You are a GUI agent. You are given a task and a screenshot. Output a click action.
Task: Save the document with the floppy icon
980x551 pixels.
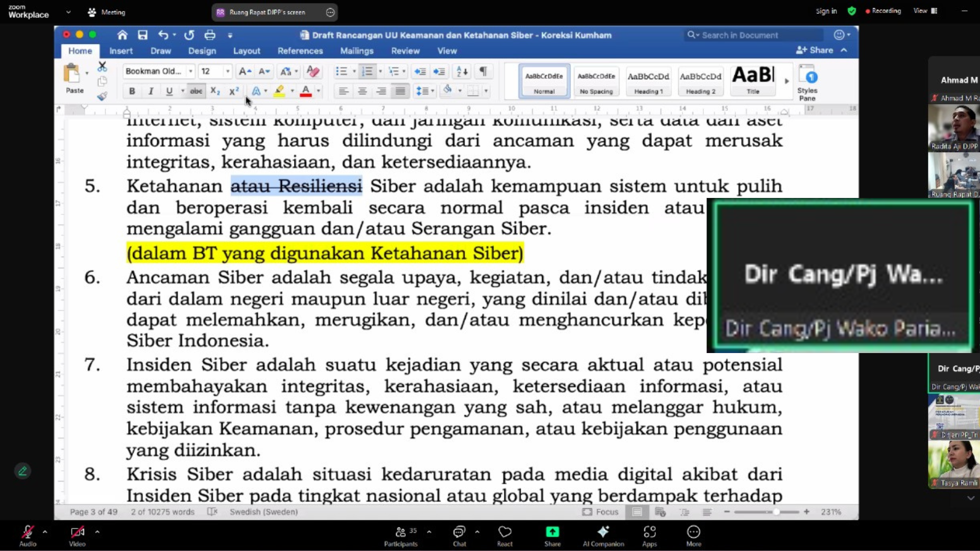pyautogui.click(x=142, y=35)
